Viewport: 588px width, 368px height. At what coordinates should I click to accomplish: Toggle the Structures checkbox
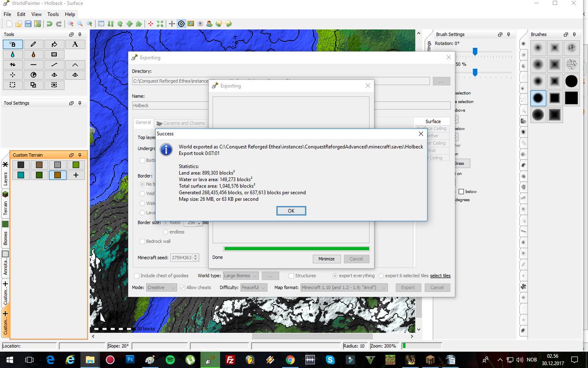coord(291,276)
